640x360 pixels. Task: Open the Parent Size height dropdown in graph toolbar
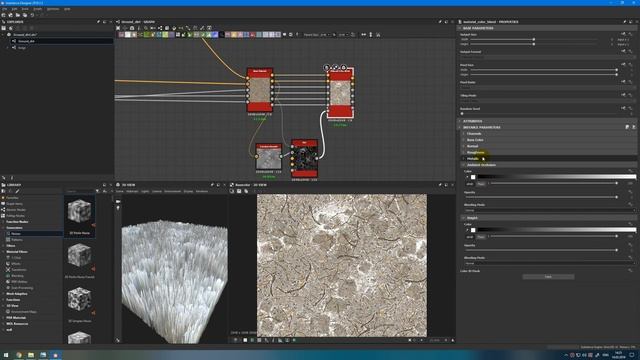(x=344, y=35)
